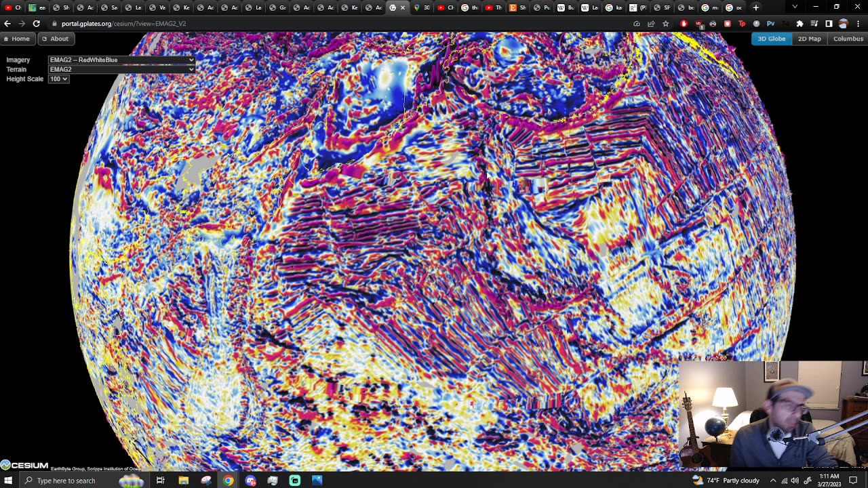Click the Pv extension icon
Viewport: 868px width, 488px height.
click(771, 24)
